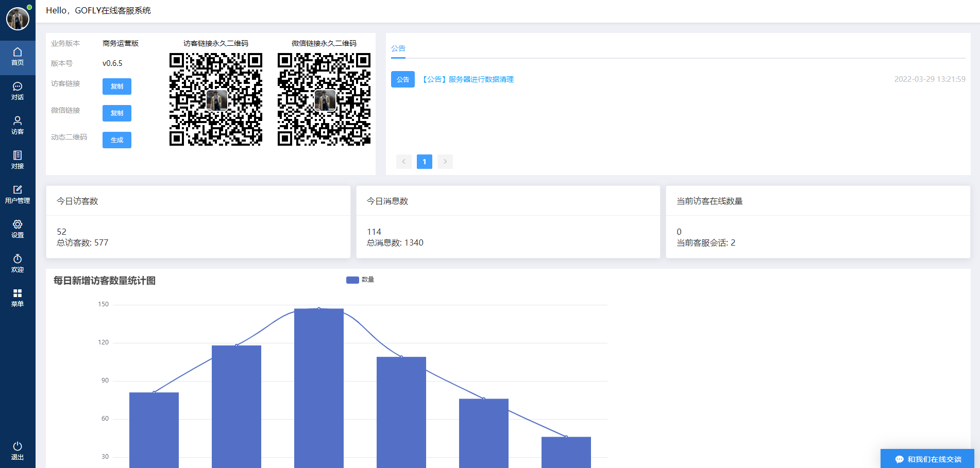
Task: Click the blue 公告 tag button
Action: coord(403,79)
